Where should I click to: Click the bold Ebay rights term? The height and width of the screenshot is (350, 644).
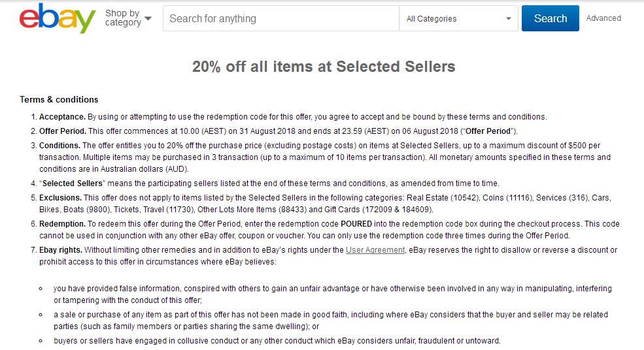tap(61, 250)
